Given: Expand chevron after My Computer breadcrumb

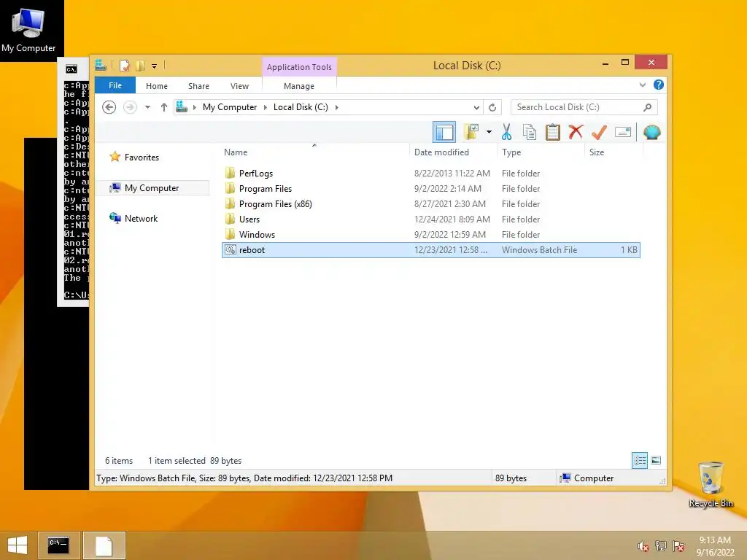Looking at the screenshot, I should point(266,107).
